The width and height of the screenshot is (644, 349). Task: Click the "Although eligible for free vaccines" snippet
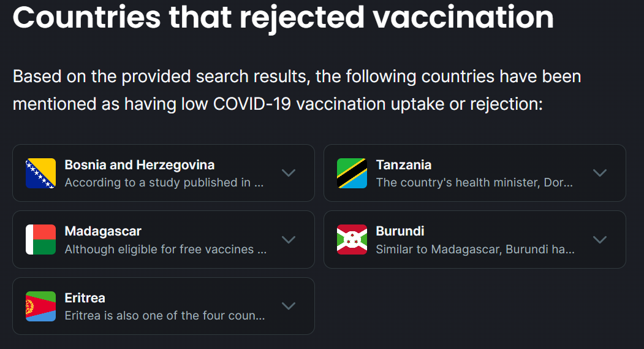click(165, 249)
